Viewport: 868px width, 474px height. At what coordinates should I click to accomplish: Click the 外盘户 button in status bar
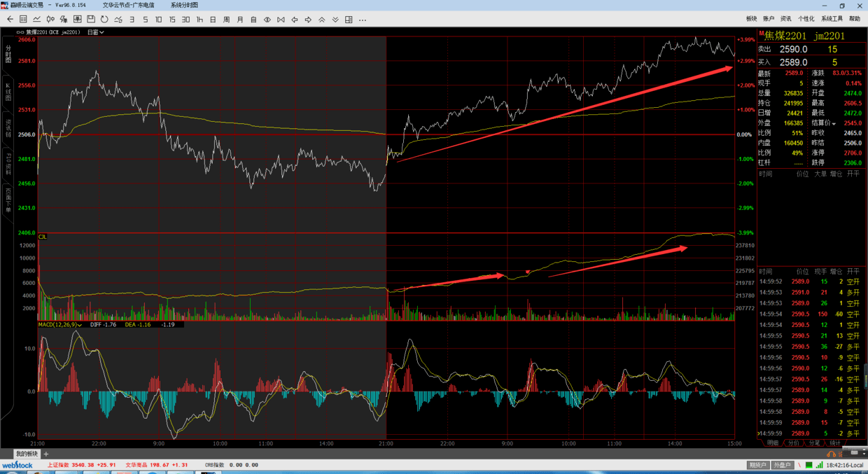pos(782,465)
